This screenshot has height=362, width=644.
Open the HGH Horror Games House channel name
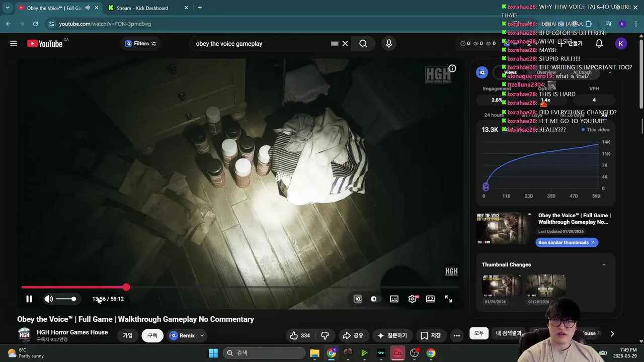pos(72,332)
